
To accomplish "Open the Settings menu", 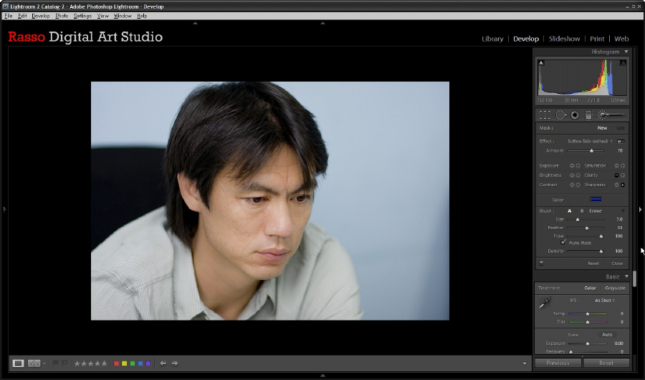I will [82, 16].
